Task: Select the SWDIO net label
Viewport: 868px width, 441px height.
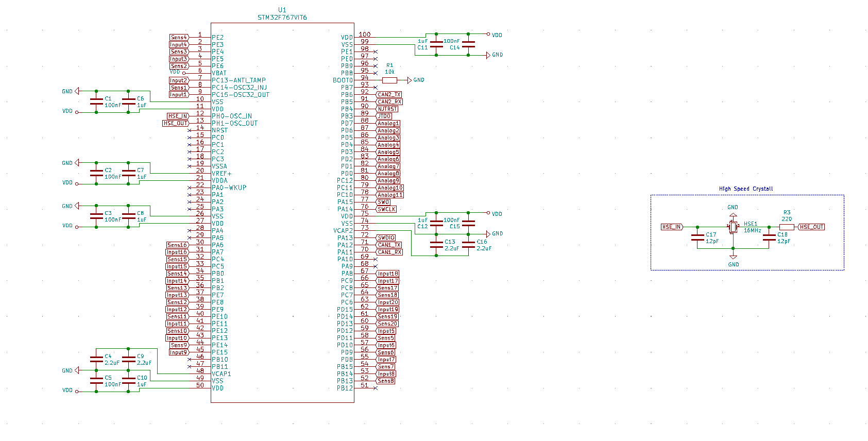Action: coord(386,238)
